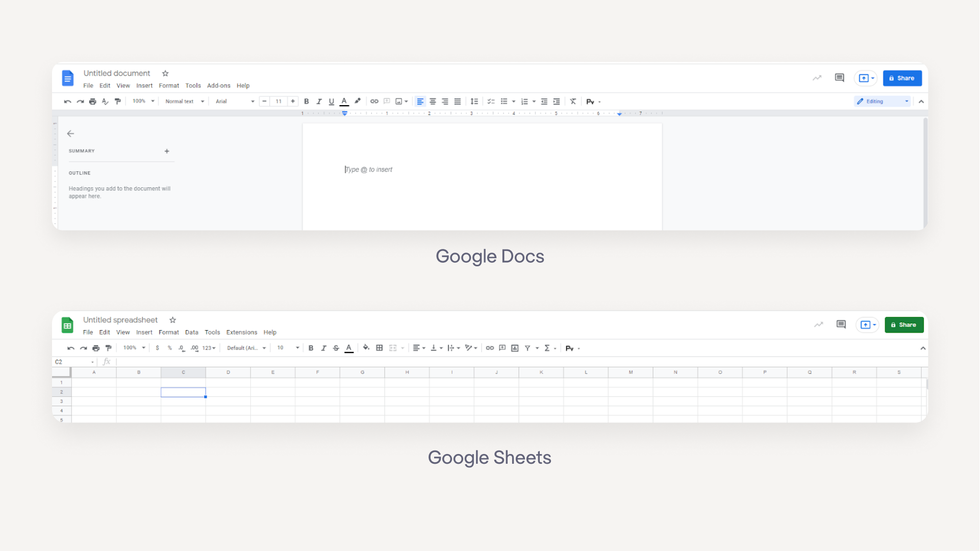Click the Share button in Sheets
The width and height of the screenshot is (980, 551).
pyautogui.click(x=904, y=324)
